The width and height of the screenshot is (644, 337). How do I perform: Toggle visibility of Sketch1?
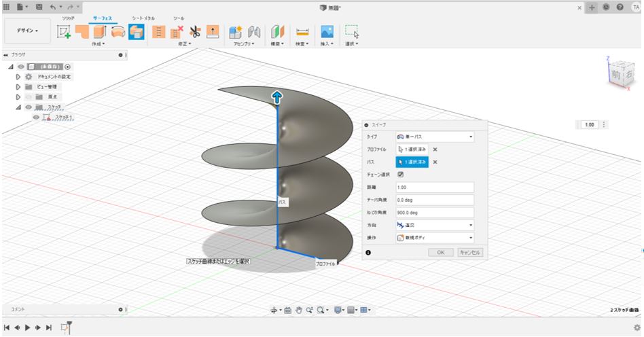36,118
